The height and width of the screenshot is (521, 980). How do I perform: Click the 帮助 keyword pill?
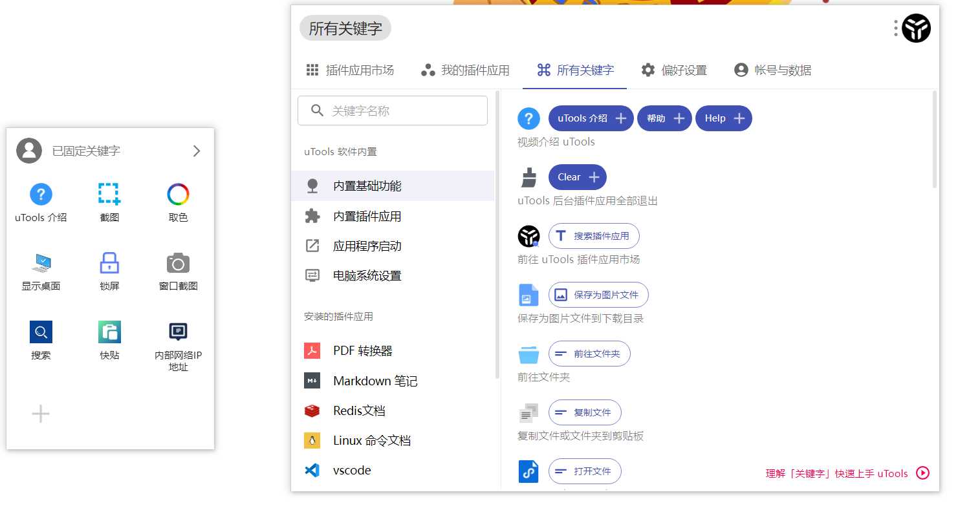(x=665, y=118)
